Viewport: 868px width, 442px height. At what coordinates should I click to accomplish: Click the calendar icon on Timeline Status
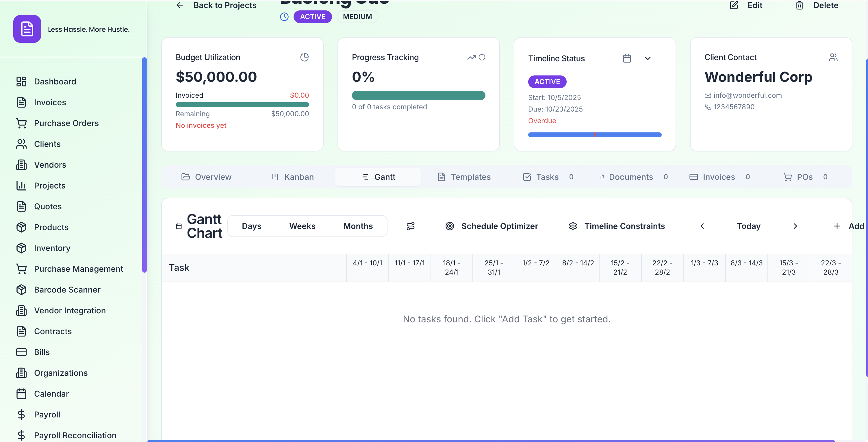pos(627,58)
